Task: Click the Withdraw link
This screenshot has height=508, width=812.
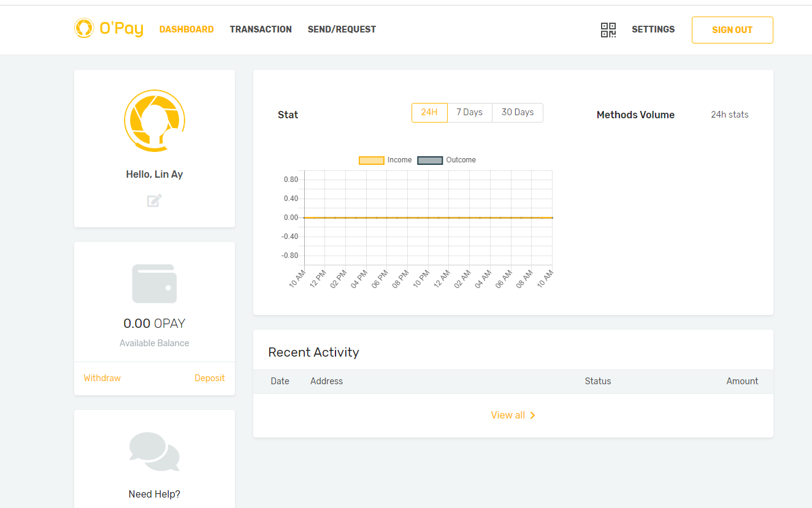Action: click(102, 378)
